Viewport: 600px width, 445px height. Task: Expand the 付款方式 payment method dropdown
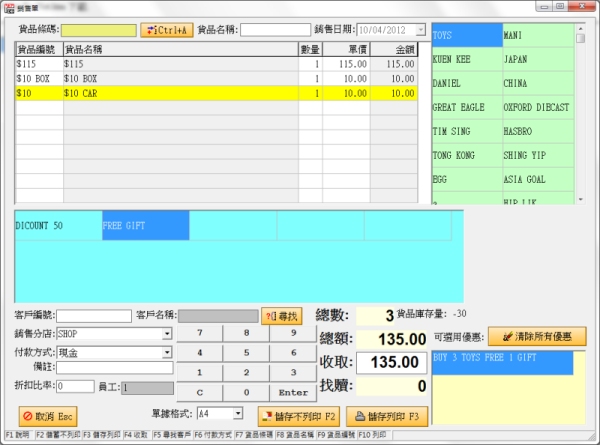[167, 352]
